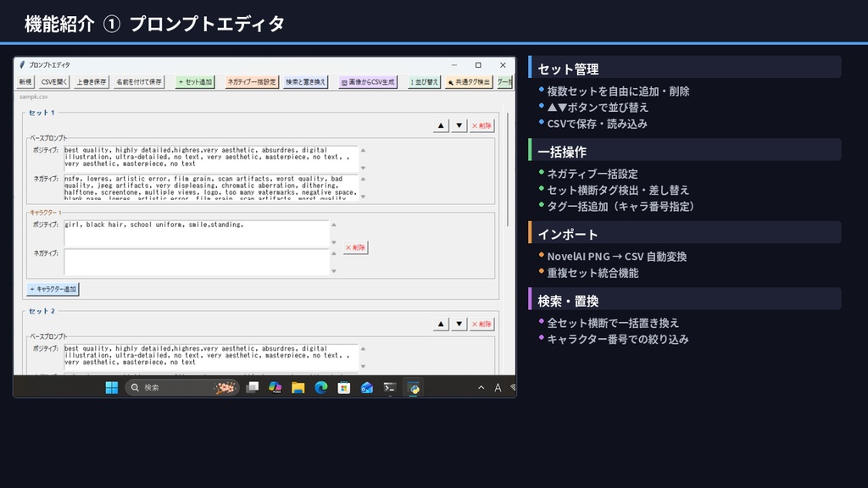Move セット1 up with the ▲ button
Viewport: 868px width, 488px height.
tap(440, 125)
